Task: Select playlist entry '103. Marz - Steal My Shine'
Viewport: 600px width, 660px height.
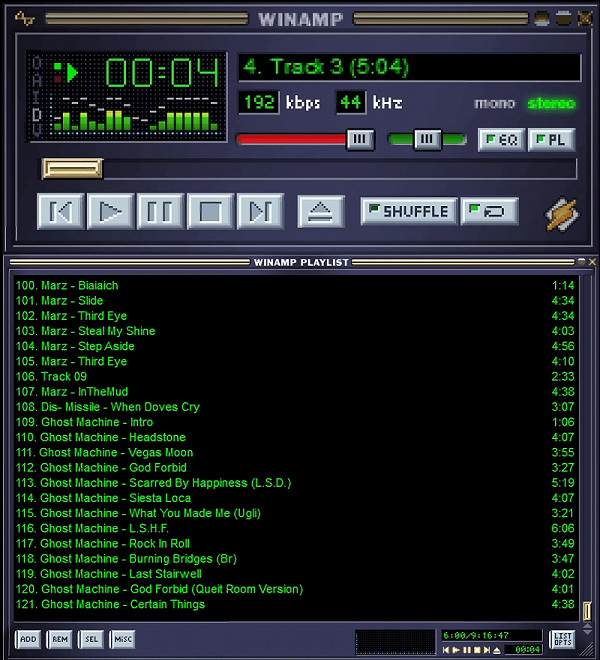Action: coord(295,331)
